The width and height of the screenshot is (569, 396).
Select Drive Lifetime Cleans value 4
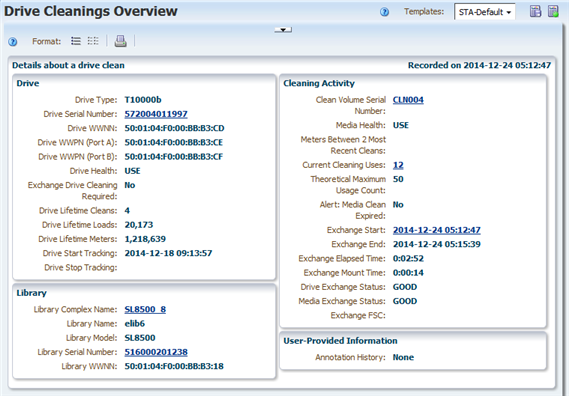pos(127,211)
